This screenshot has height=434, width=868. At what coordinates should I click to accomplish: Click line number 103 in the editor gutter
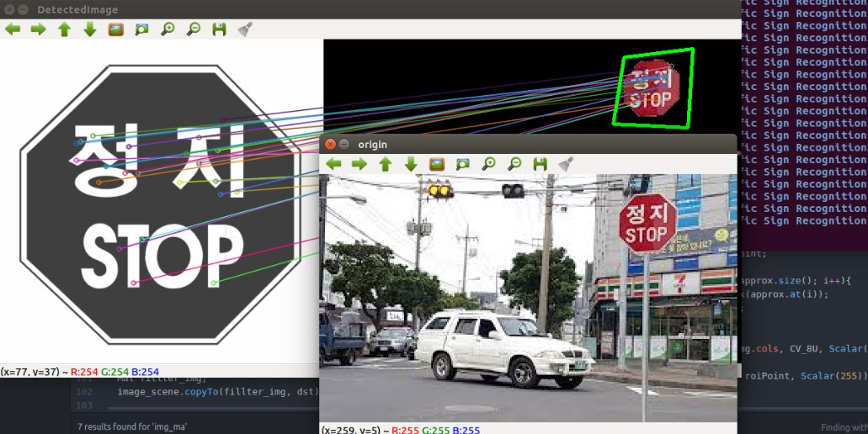click(x=85, y=405)
